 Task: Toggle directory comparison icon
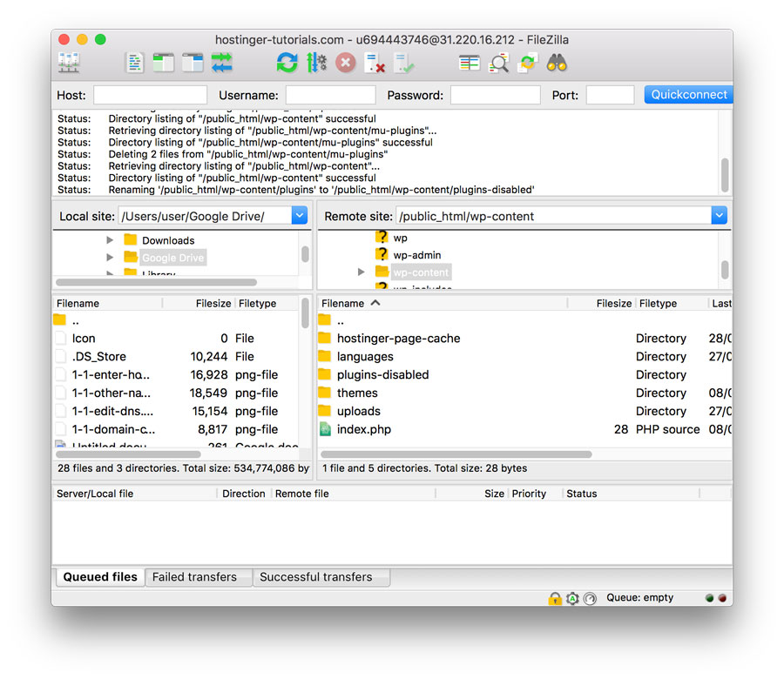[498, 63]
